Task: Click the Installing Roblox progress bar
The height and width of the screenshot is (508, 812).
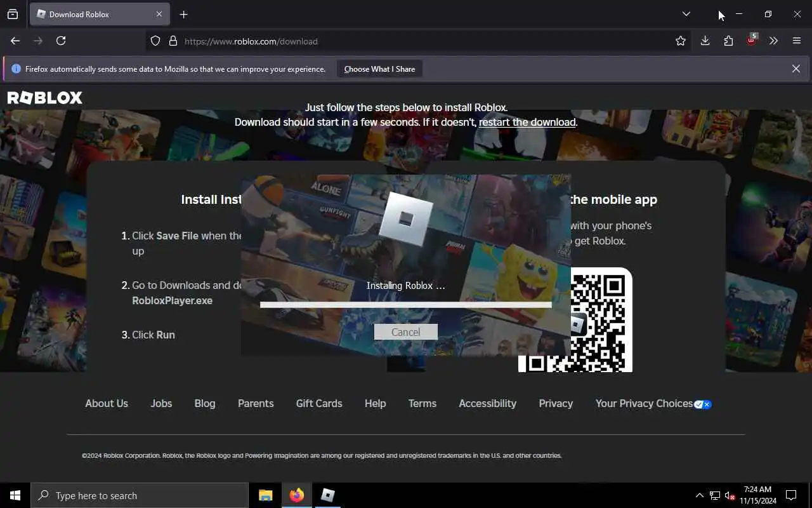Action: tap(406, 305)
